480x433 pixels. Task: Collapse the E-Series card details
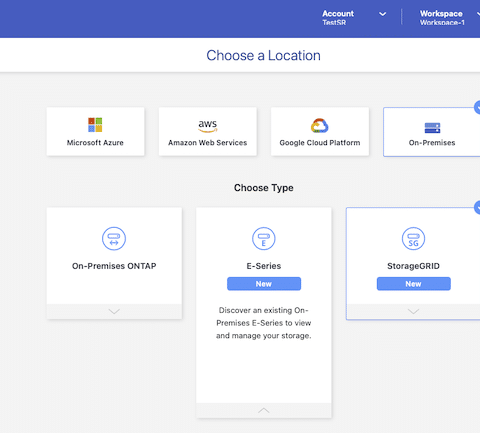point(264,410)
